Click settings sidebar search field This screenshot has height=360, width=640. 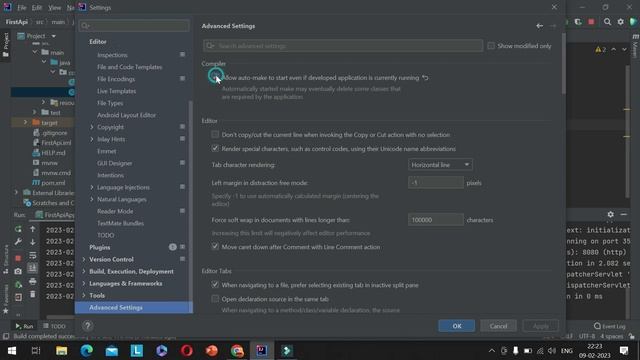(134, 26)
